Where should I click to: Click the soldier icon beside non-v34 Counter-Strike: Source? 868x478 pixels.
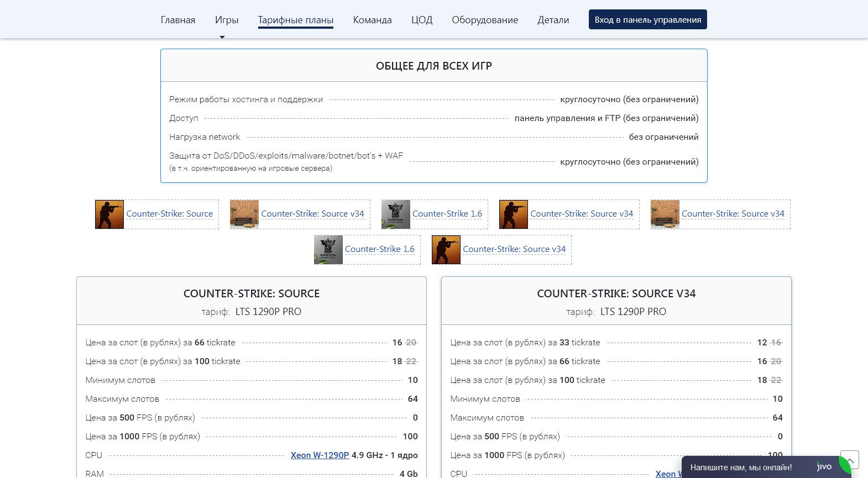(109, 214)
